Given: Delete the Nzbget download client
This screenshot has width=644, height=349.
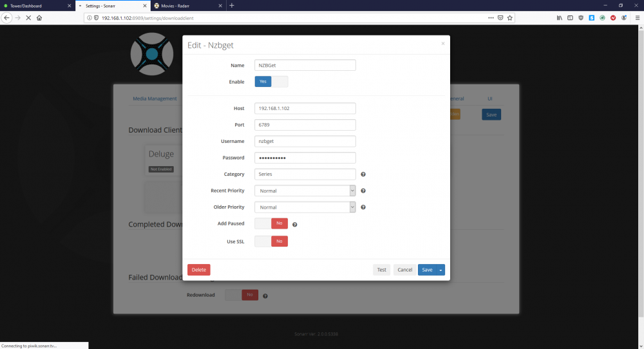Looking at the screenshot, I should pyautogui.click(x=199, y=270).
